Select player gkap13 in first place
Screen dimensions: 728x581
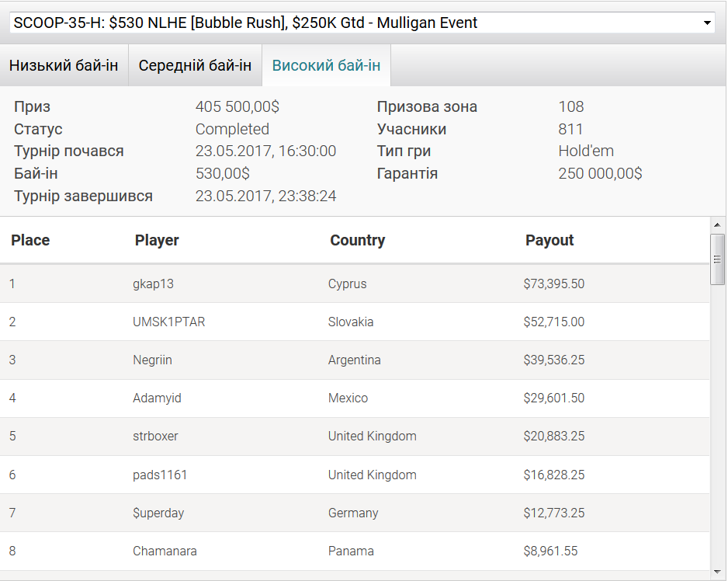(153, 284)
